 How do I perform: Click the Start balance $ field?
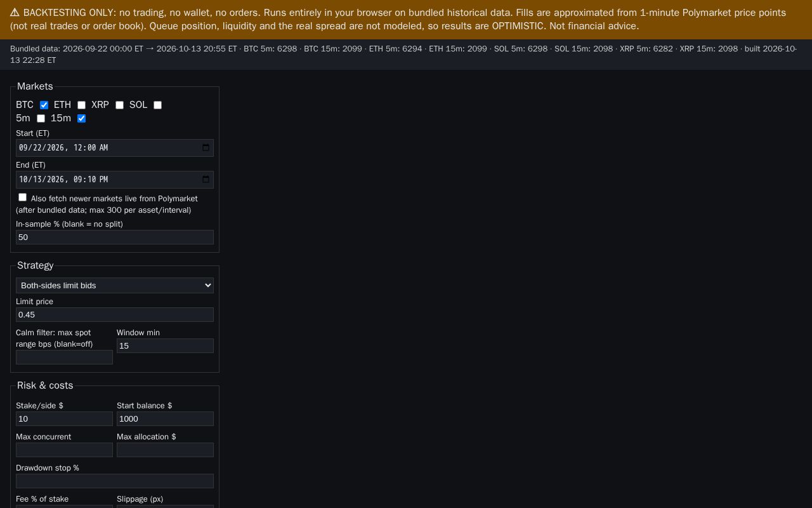pos(165,418)
